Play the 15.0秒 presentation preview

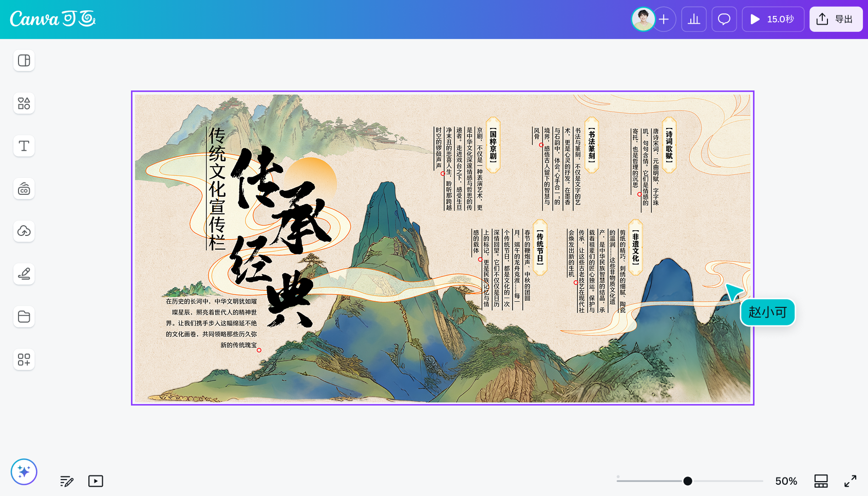(x=773, y=20)
